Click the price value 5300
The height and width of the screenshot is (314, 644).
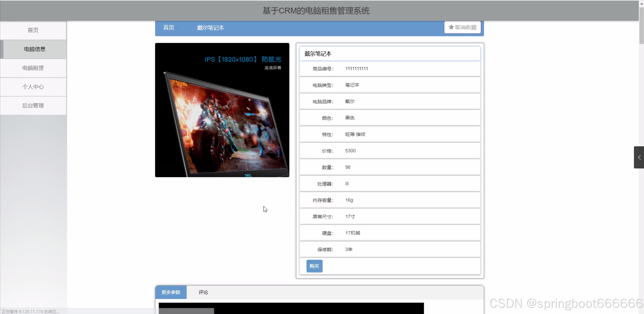click(x=350, y=151)
